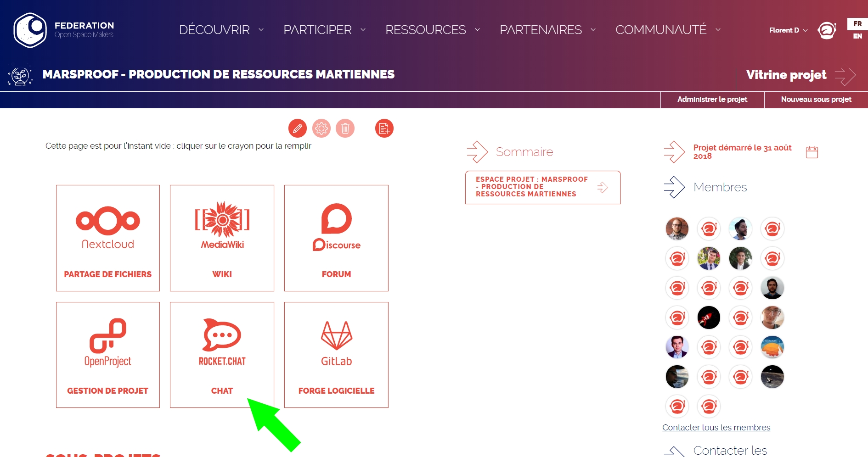
Task: Open Nextcloud file sharing tile
Action: coord(108,238)
